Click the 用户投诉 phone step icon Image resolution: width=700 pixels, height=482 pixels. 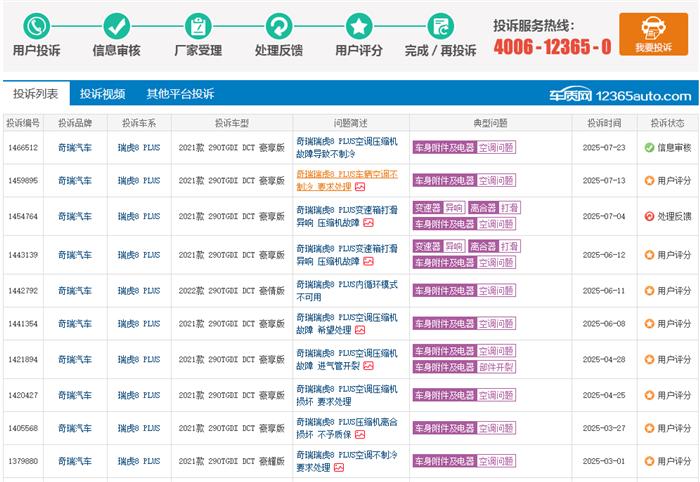[36, 25]
